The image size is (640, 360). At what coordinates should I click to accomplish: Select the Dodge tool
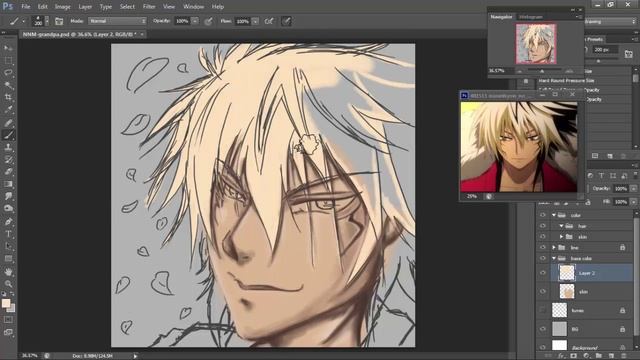point(8,209)
